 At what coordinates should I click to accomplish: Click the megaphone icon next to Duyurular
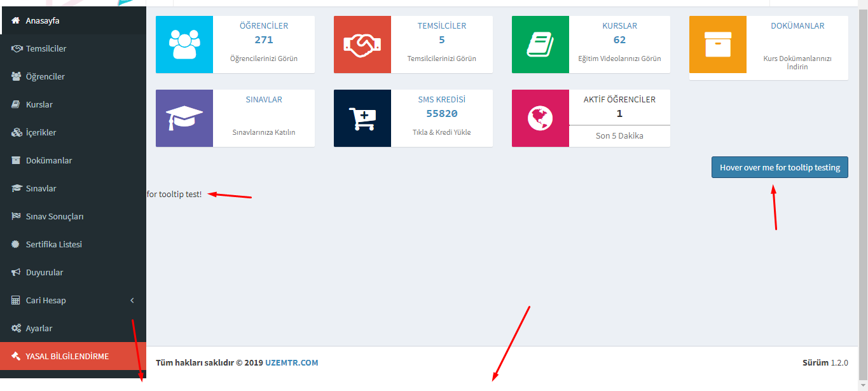pos(16,272)
